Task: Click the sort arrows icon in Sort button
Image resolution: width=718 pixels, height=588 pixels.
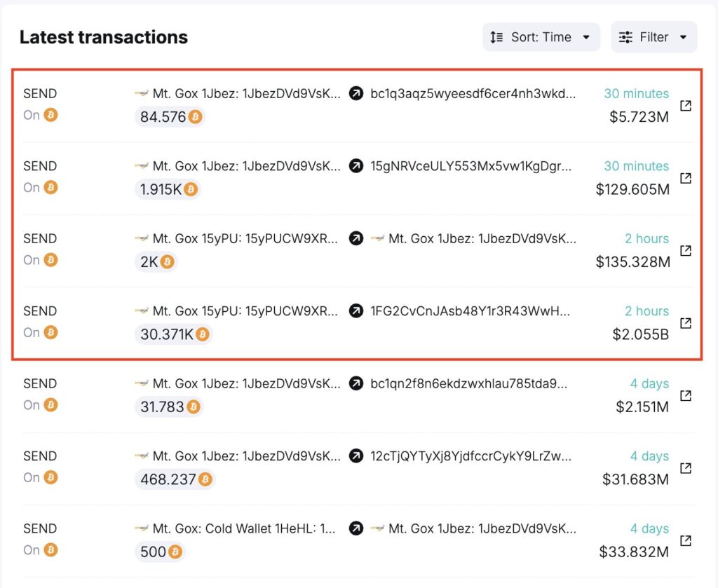Action: pyautogui.click(x=496, y=37)
